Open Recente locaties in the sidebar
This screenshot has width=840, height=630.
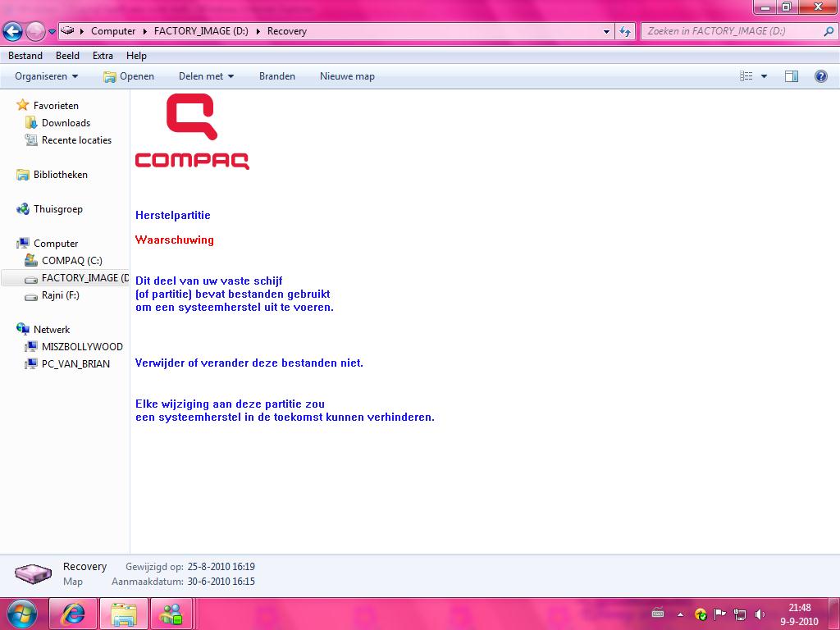coord(76,139)
